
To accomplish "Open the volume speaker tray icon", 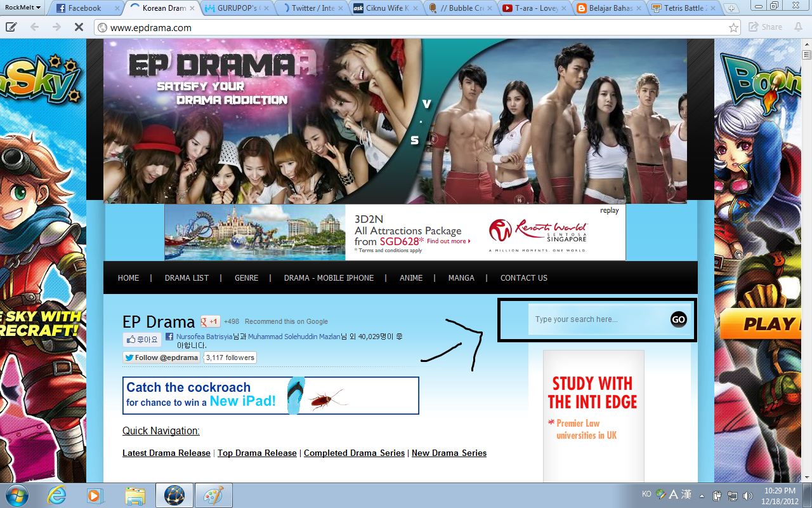I will click(747, 495).
